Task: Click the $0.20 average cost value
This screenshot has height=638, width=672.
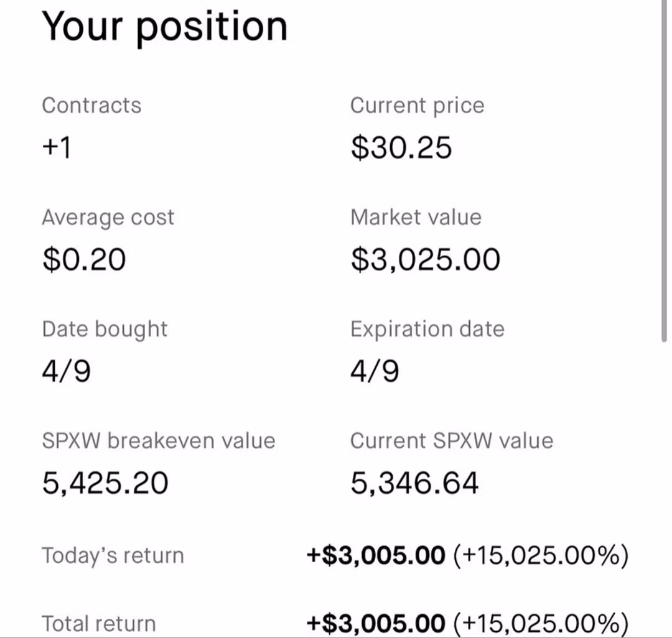Action: pos(84,259)
